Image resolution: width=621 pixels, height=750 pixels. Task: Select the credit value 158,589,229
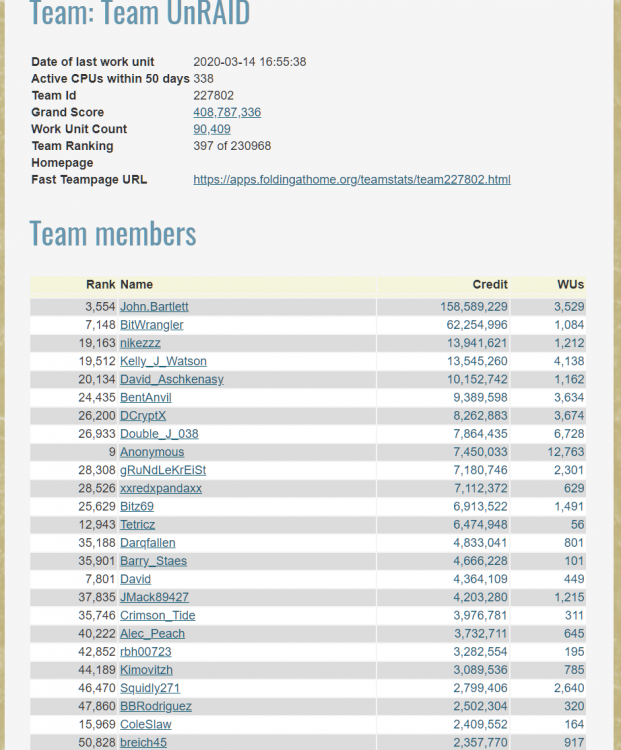[474, 307]
